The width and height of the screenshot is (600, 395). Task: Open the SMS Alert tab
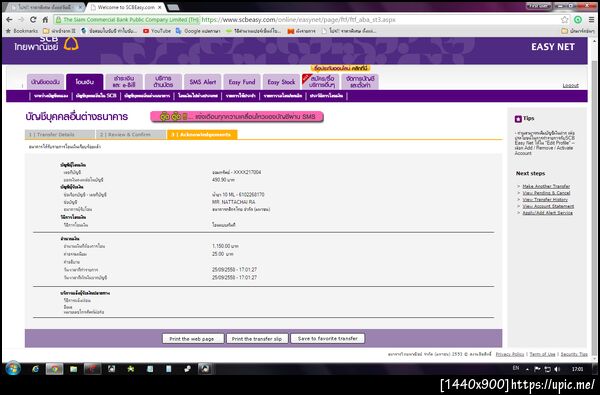[x=203, y=82]
